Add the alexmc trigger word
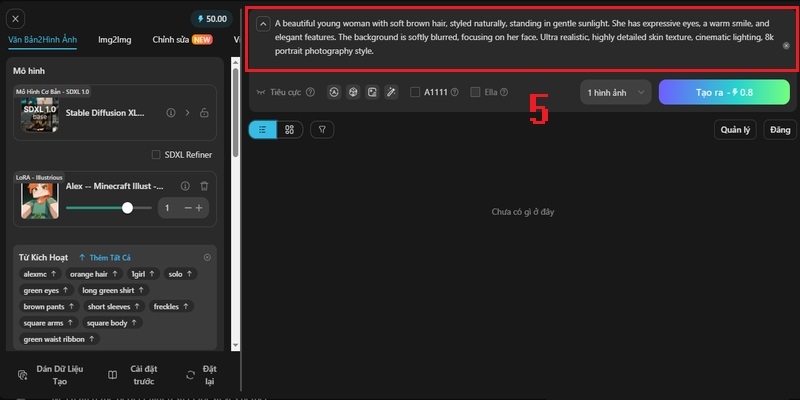The height and width of the screenshot is (400, 800). (40, 274)
